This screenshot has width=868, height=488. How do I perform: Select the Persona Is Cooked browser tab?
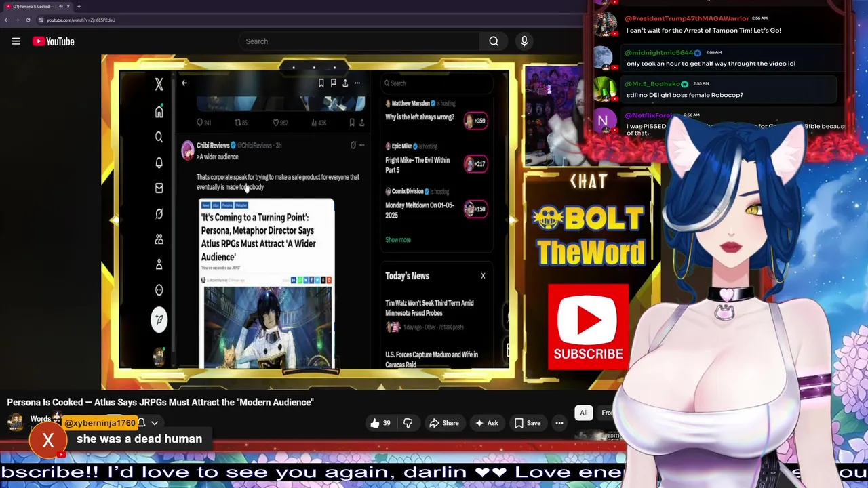click(37, 6)
